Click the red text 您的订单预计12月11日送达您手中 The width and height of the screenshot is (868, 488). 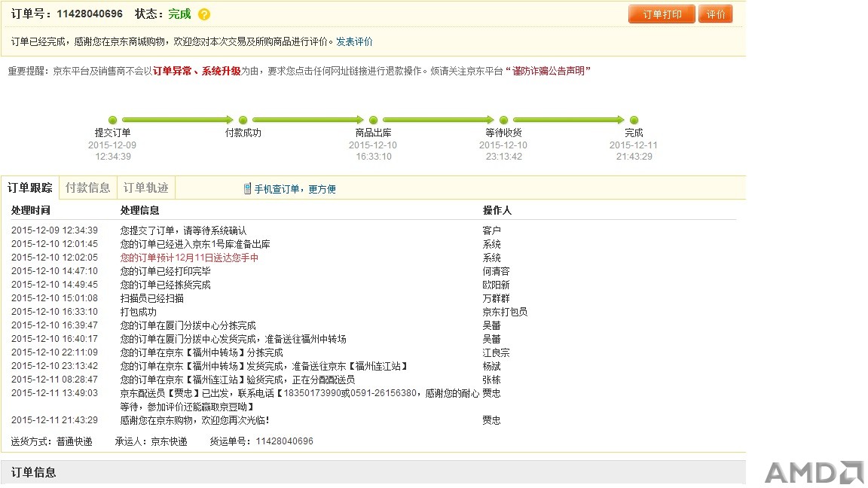tap(189, 258)
